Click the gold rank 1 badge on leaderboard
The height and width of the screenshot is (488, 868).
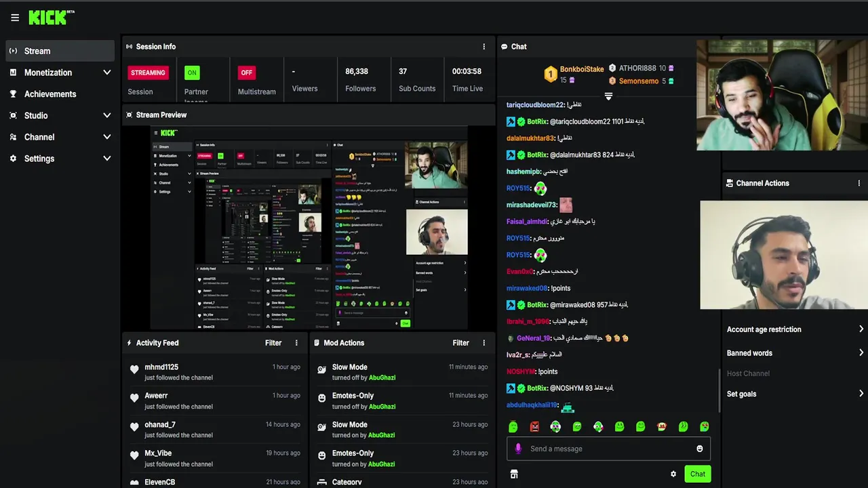click(551, 73)
